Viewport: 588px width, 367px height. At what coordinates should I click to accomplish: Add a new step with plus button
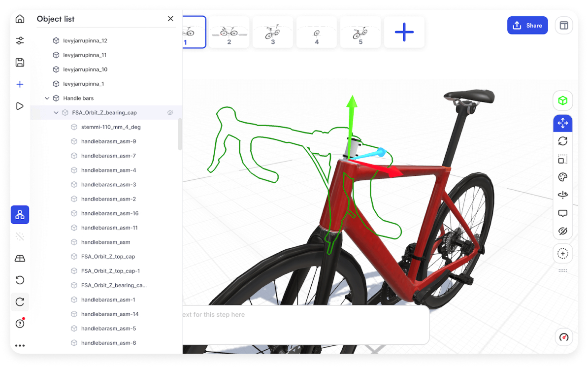(x=404, y=32)
